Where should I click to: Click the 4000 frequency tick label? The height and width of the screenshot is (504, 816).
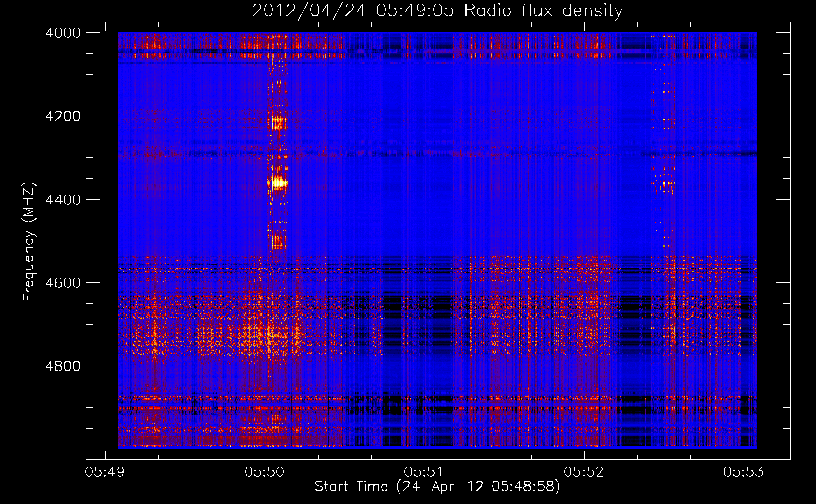coord(63,33)
